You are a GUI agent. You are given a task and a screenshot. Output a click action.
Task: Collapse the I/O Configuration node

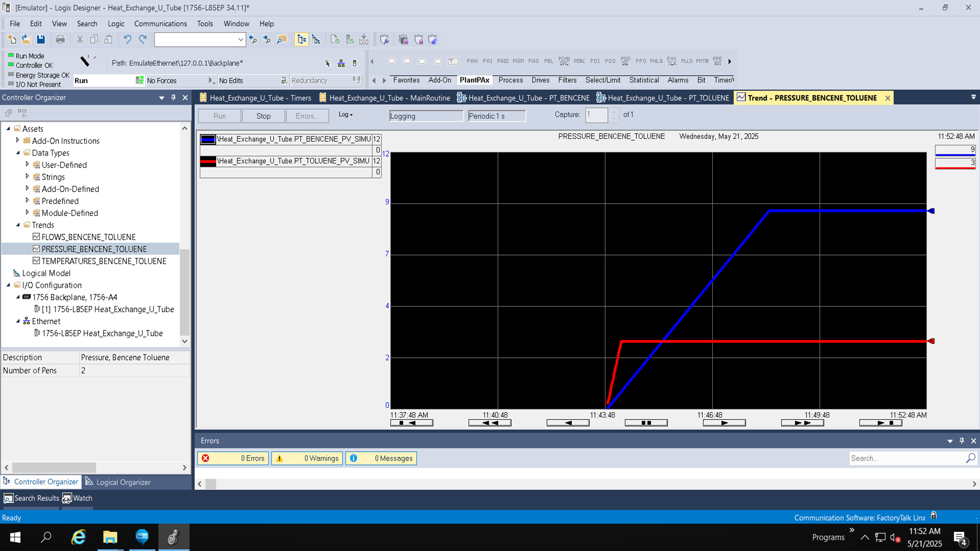(8, 284)
